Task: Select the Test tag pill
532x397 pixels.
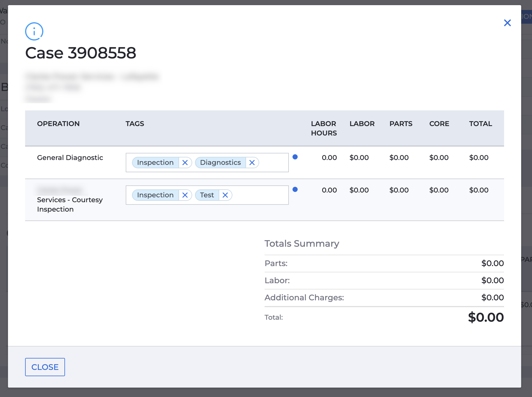Action: tap(207, 195)
